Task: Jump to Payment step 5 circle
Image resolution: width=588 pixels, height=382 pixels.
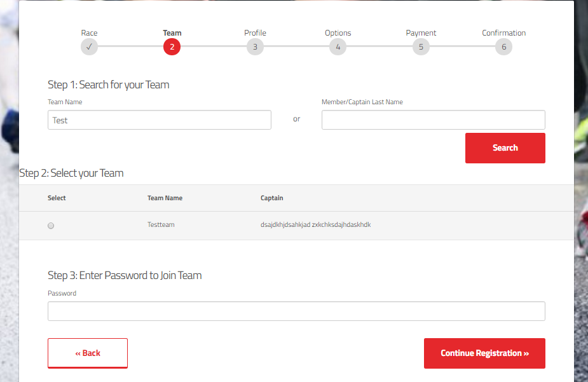Action: pyautogui.click(x=421, y=47)
